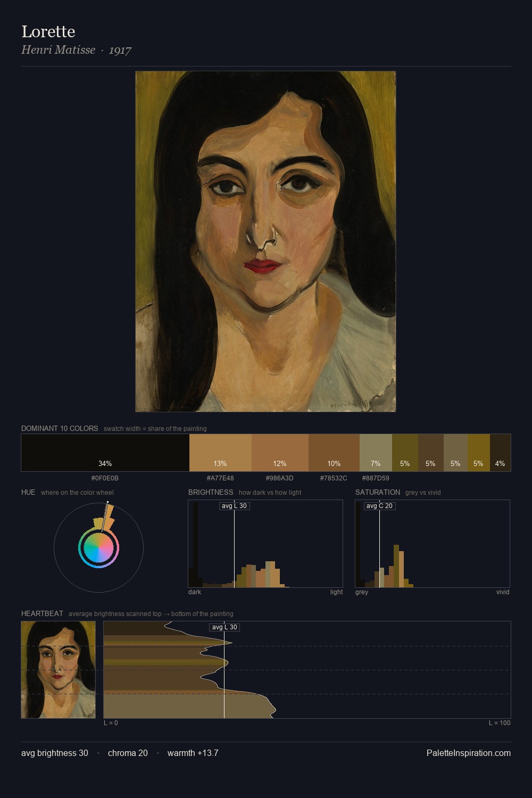Click the HUE section heading
532x798 pixels.
coord(28,492)
